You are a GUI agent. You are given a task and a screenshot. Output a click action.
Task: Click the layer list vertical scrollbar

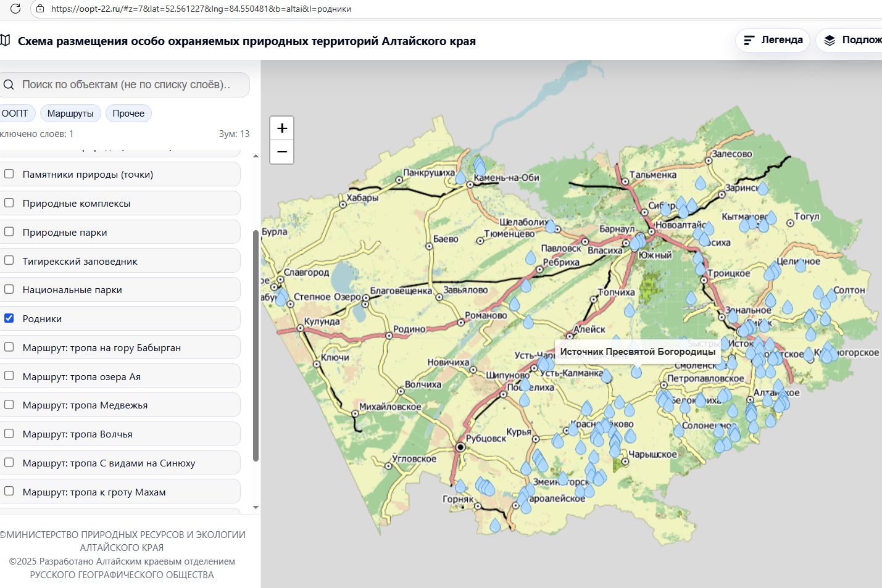click(x=256, y=346)
